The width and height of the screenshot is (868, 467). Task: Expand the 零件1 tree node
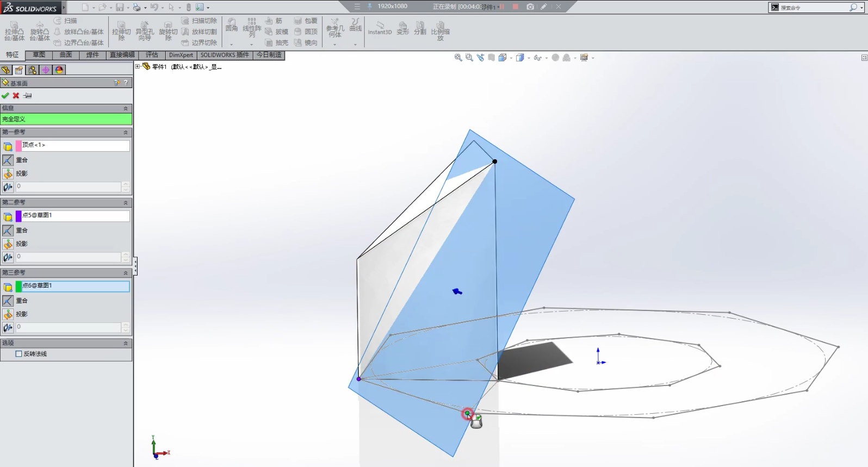pos(138,67)
